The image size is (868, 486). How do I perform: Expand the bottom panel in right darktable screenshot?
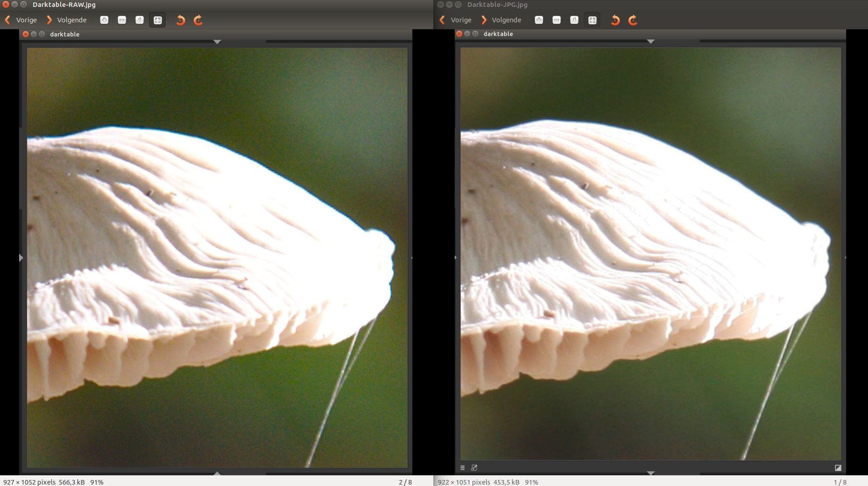click(651, 473)
